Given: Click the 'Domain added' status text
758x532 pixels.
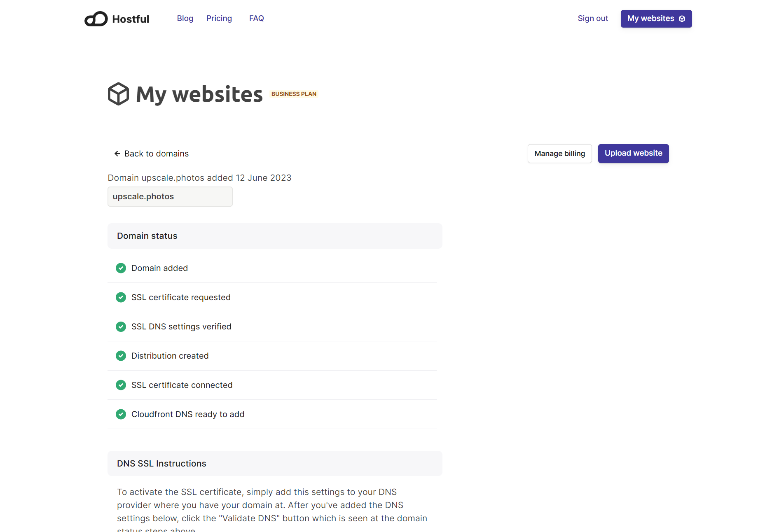Looking at the screenshot, I should pos(159,268).
